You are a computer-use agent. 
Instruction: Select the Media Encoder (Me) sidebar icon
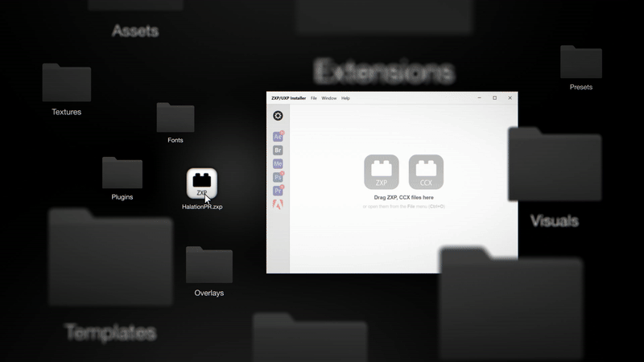click(x=278, y=164)
